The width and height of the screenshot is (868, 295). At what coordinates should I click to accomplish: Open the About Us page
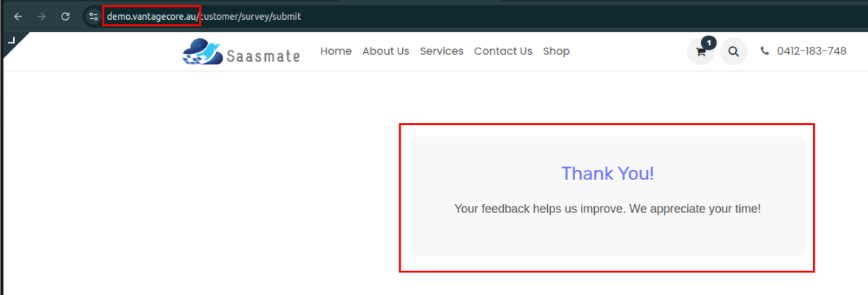click(385, 51)
